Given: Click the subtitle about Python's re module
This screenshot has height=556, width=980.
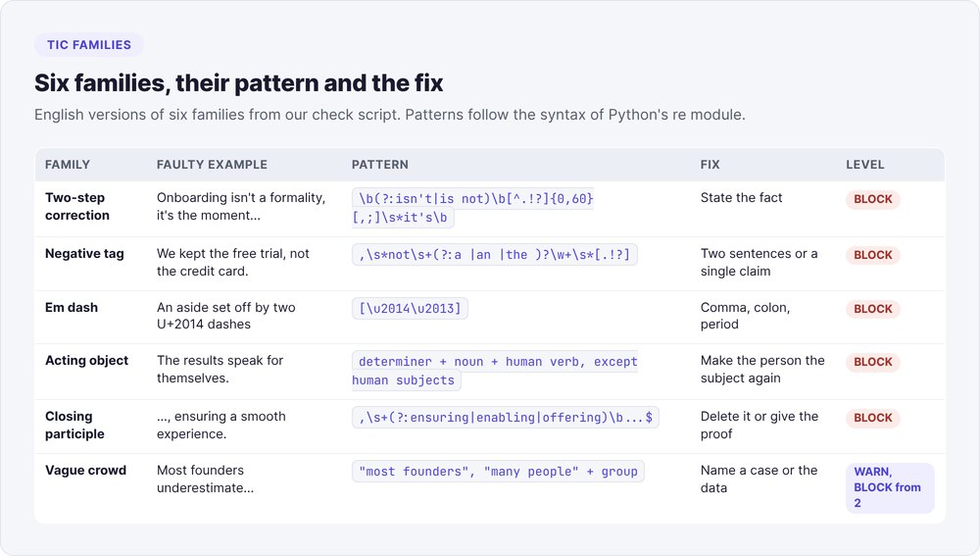Looking at the screenshot, I should click(389, 115).
